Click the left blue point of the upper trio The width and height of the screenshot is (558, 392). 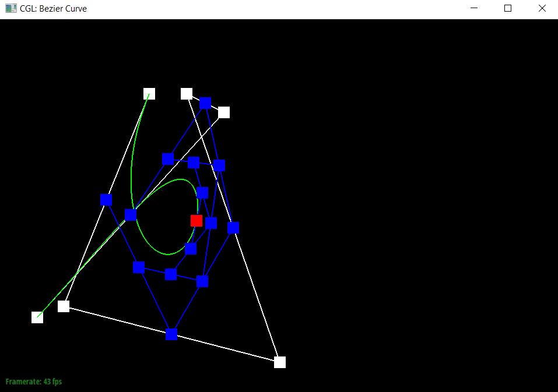click(x=168, y=159)
